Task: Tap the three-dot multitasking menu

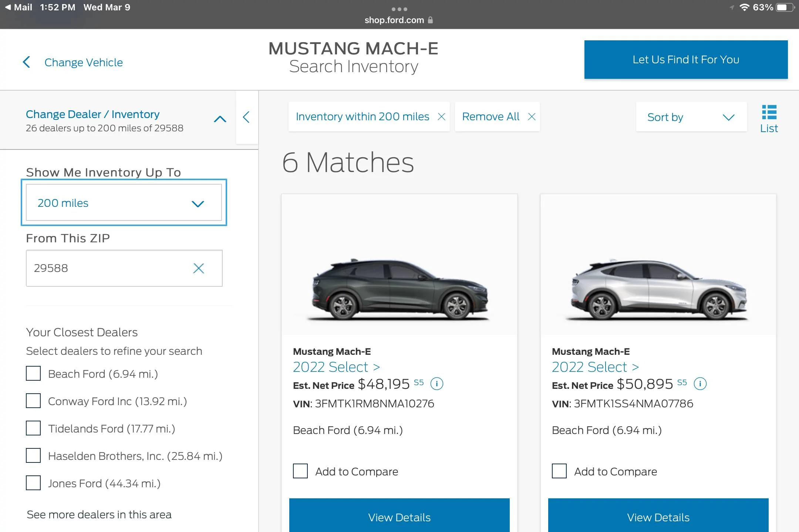Action: pyautogui.click(x=399, y=9)
